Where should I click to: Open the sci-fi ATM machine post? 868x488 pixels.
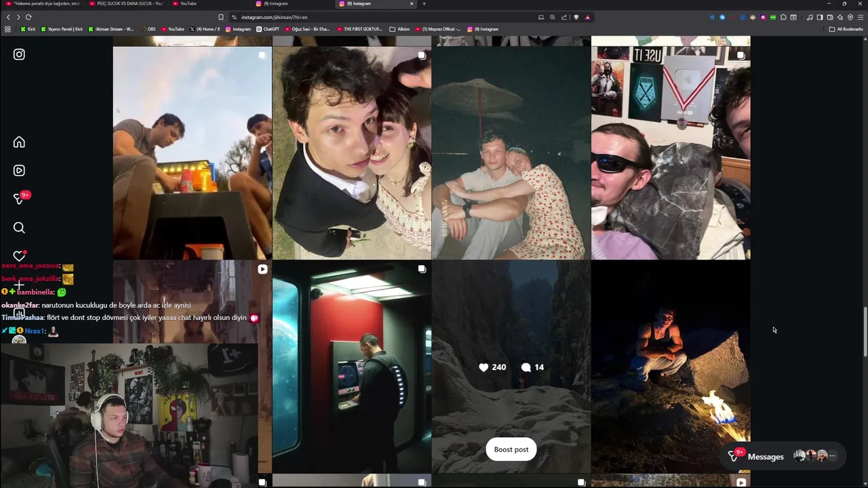click(x=351, y=367)
